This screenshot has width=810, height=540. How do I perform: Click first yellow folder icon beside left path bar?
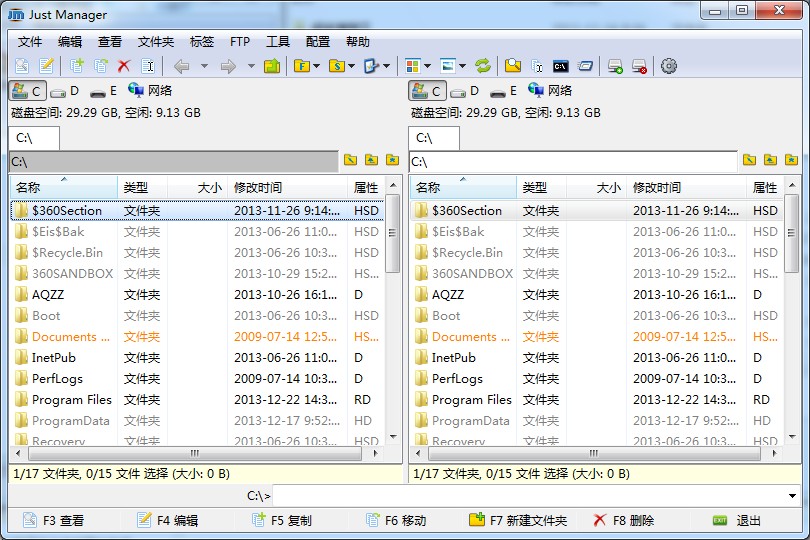coord(351,160)
